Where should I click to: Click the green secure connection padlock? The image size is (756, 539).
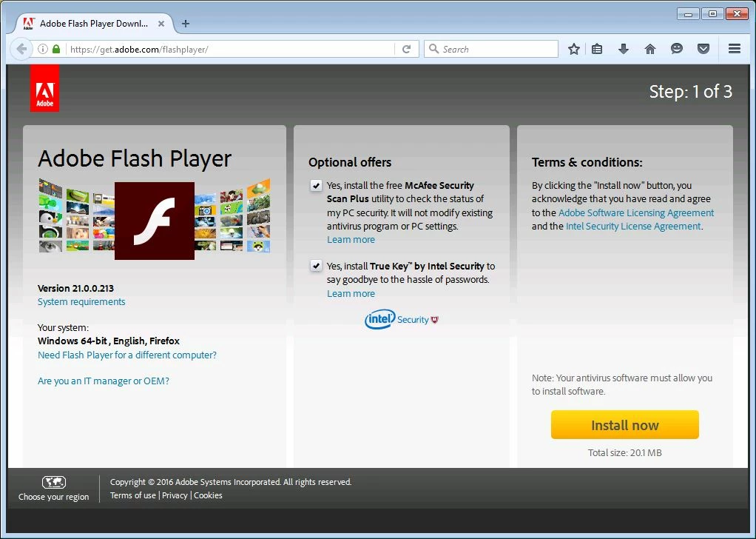[x=56, y=49]
